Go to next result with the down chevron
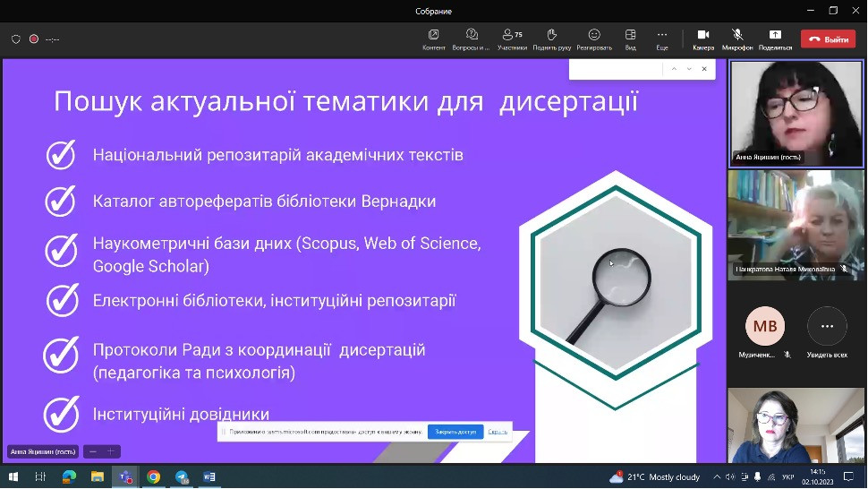Viewport: 868px width, 489px height. tap(689, 69)
